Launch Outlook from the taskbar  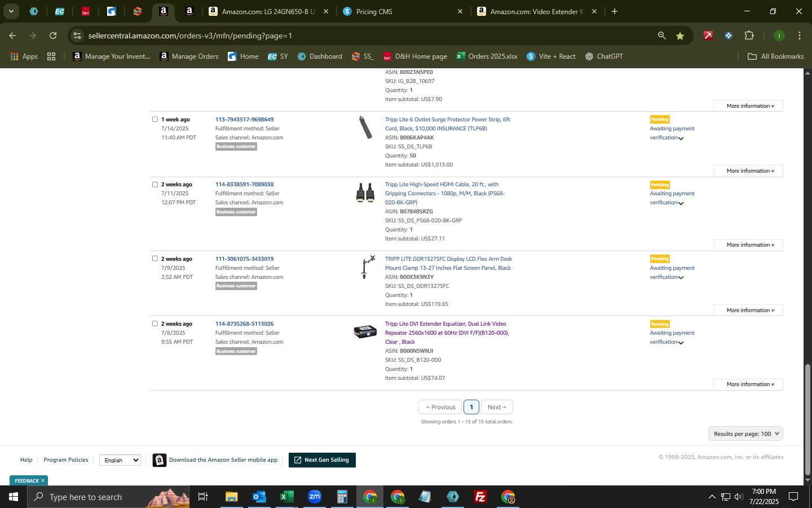click(259, 497)
